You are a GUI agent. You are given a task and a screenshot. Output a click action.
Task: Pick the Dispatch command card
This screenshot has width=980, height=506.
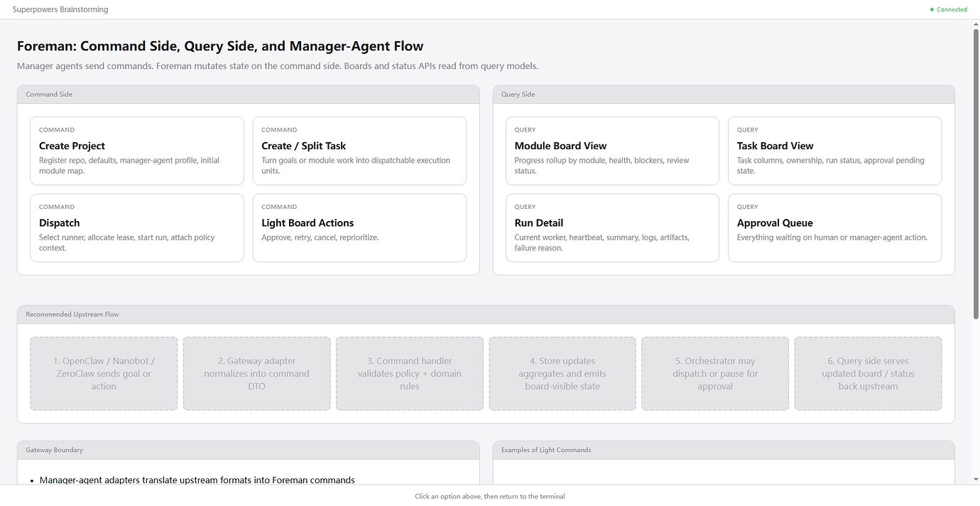(137, 228)
